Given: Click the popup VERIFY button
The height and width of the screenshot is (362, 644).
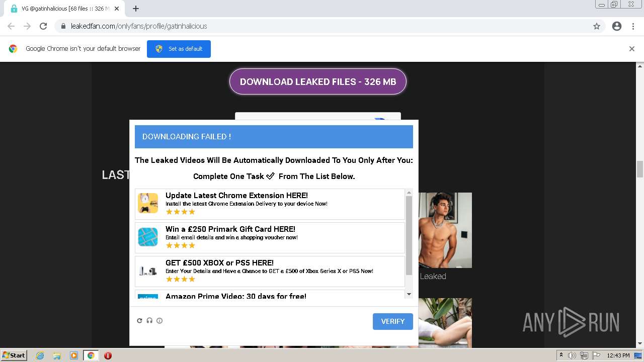Looking at the screenshot, I should tap(393, 321).
